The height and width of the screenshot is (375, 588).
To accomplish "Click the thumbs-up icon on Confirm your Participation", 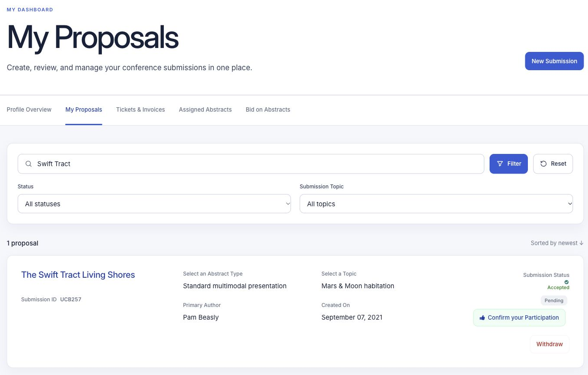I will (x=482, y=318).
